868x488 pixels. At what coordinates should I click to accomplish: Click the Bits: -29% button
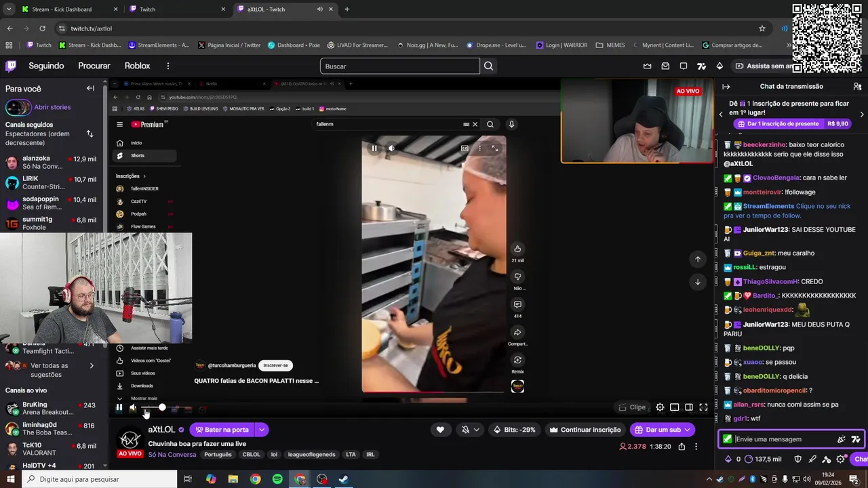click(x=515, y=430)
